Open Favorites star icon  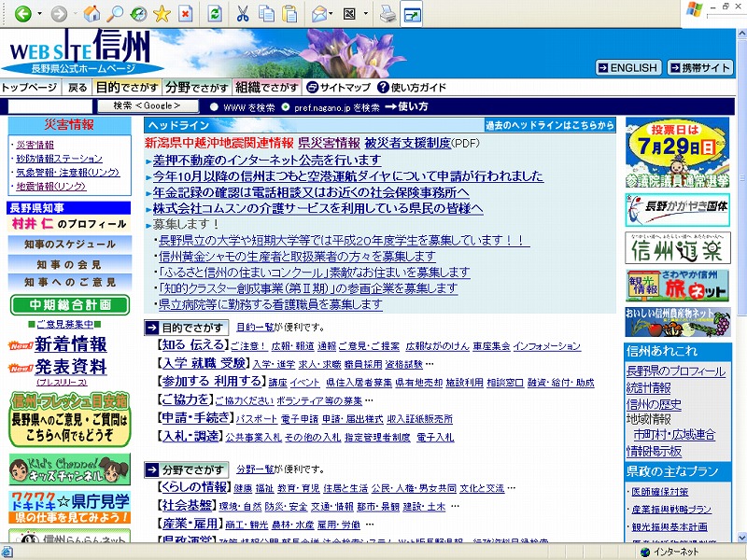coord(162,14)
